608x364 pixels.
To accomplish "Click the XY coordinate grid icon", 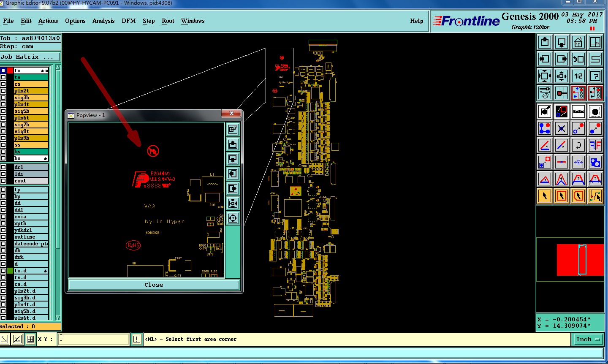I will coord(595,42).
